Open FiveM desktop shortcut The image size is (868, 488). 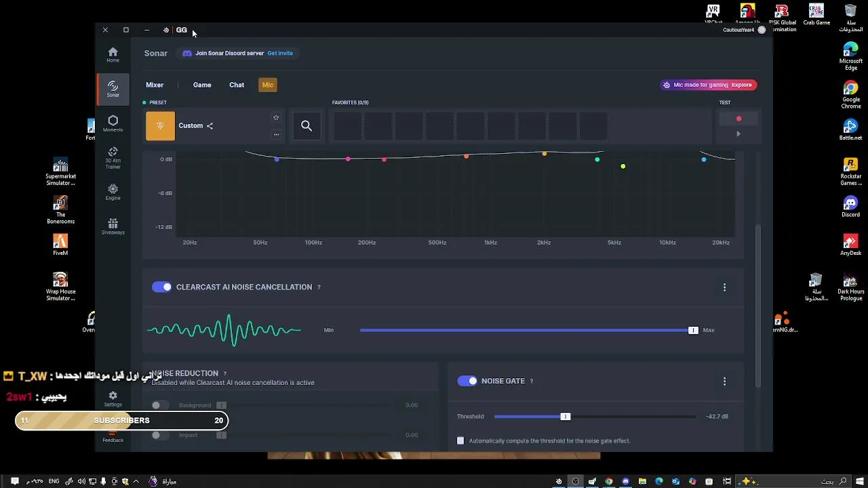click(x=60, y=245)
